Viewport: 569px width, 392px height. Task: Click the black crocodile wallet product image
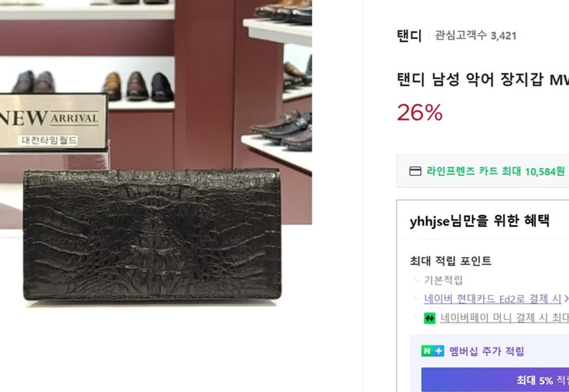coord(152,234)
